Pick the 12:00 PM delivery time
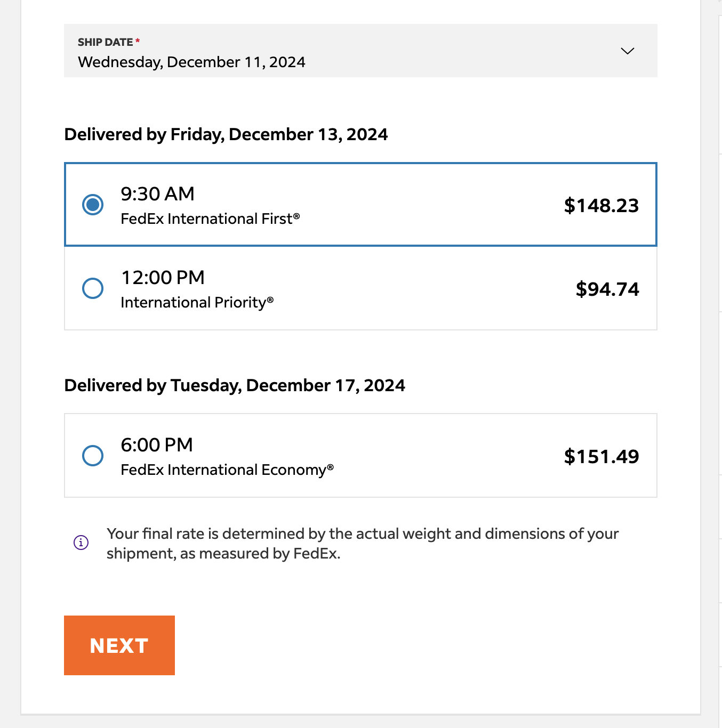Screen dimensions: 722x728 163,278
